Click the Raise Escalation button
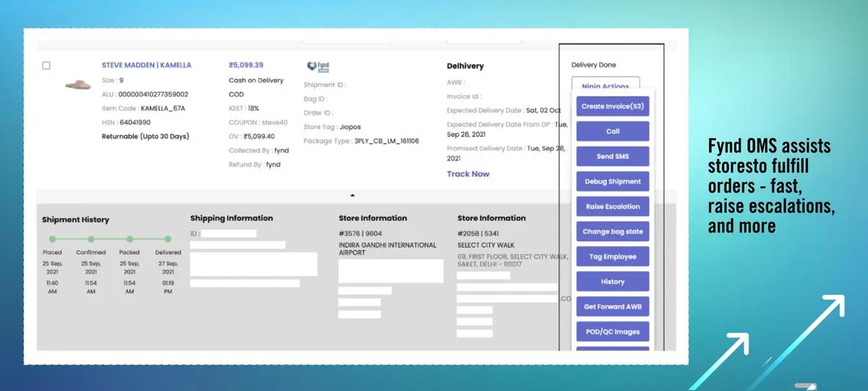This screenshot has height=391, width=868. (x=613, y=207)
